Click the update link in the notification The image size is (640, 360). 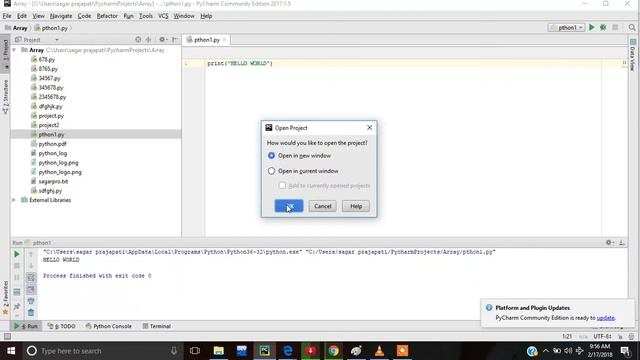[x=606, y=318]
